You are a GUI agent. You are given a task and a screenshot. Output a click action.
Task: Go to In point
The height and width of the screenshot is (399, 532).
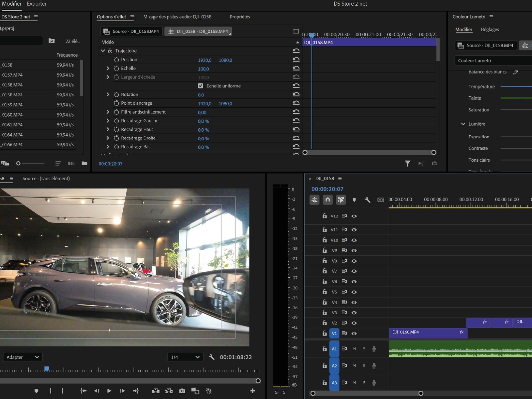(x=83, y=391)
